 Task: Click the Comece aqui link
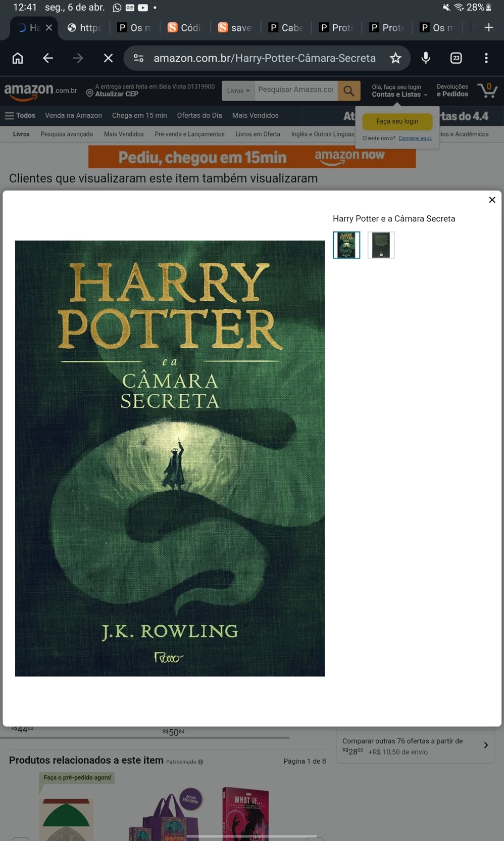415,138
